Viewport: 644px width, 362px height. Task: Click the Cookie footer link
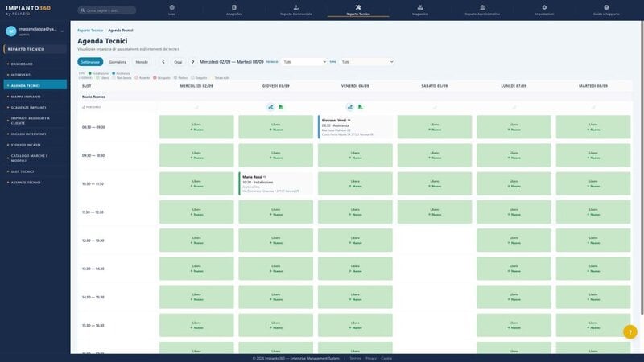coord(386,358)
